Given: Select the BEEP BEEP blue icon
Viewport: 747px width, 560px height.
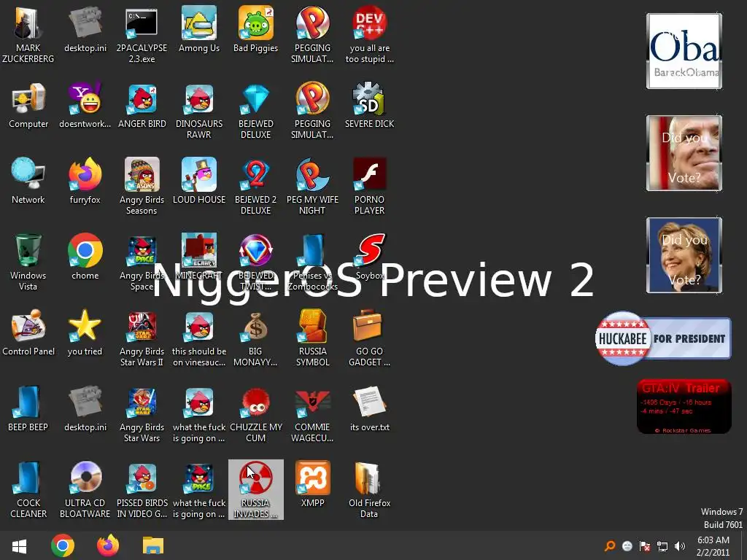Looking at the screenshot, I should pyautogui.click(x=28, y=409).
